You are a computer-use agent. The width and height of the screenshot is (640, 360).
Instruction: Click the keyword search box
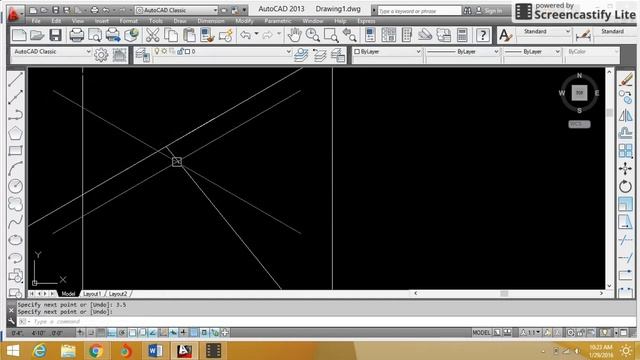coord(419,11)
